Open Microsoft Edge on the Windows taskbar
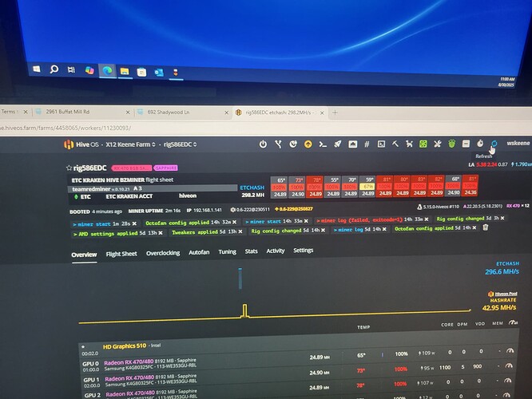The height and width of the screenshot is (399, 532). coord(107,70)
